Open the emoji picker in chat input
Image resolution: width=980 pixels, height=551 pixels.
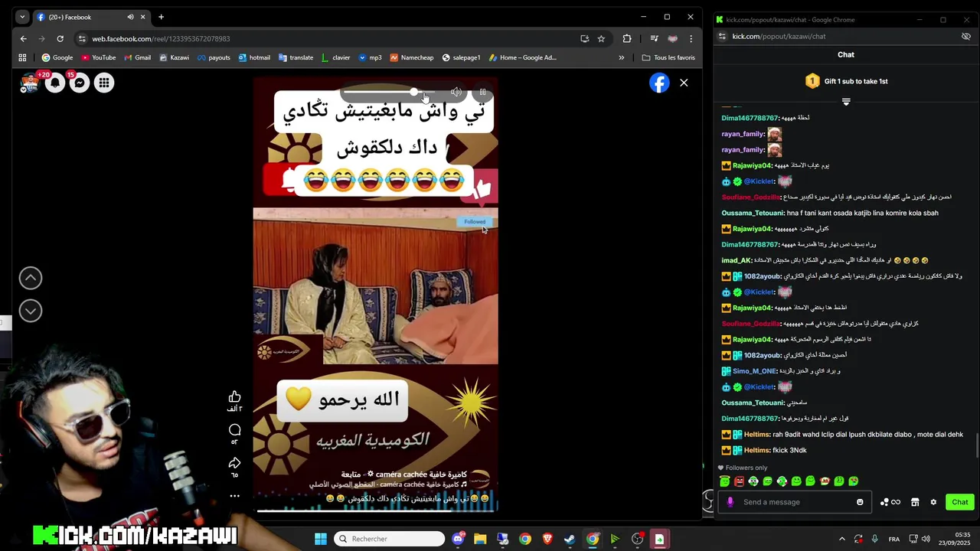pyautogui.click(x=860, y=502)
